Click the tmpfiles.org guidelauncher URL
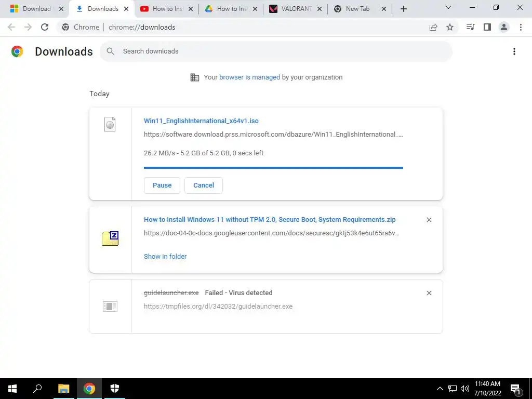The width and height of the screenshot is (532, 399). [218, 307]
